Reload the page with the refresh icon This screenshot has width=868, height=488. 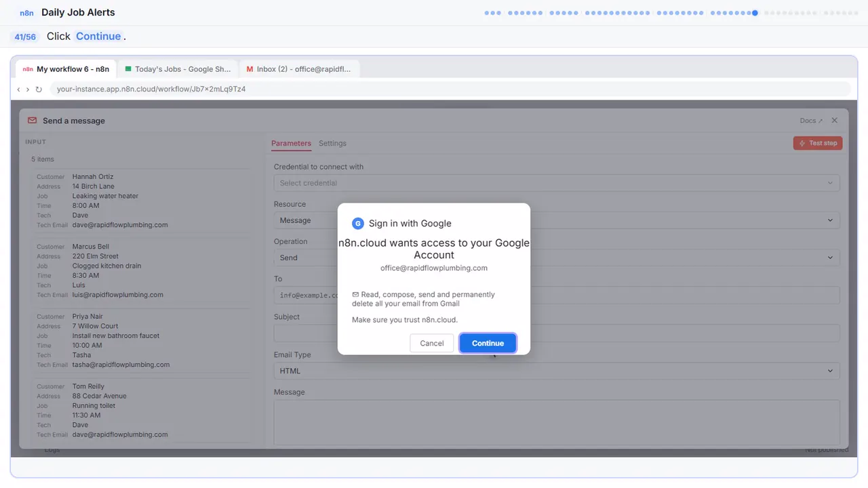click(x=39, y=89)
